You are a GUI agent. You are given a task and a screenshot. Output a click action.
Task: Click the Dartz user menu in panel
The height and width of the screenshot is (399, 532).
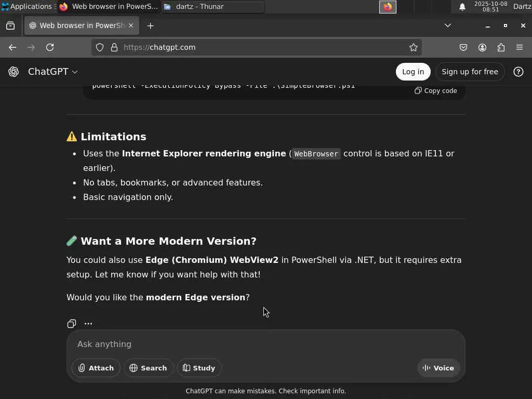coord(522,6)
